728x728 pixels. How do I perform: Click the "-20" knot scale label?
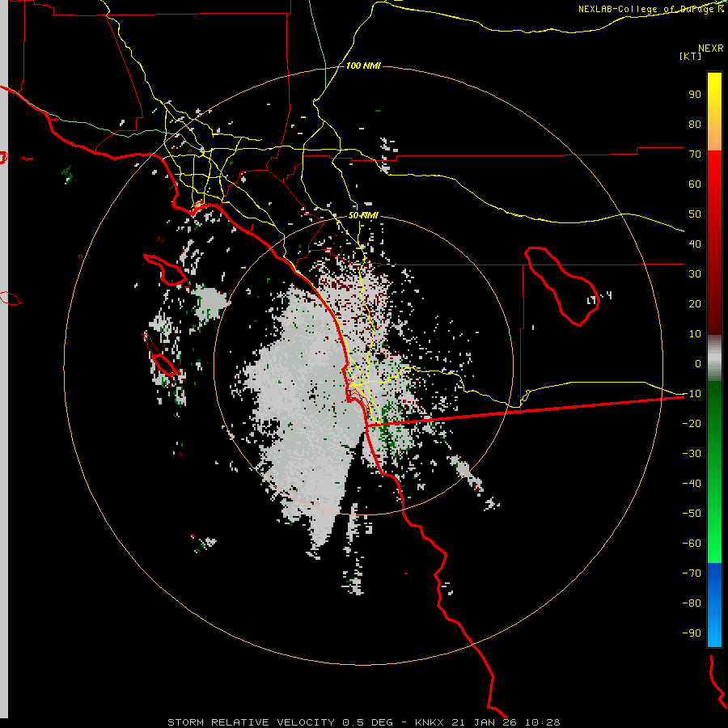692,423
